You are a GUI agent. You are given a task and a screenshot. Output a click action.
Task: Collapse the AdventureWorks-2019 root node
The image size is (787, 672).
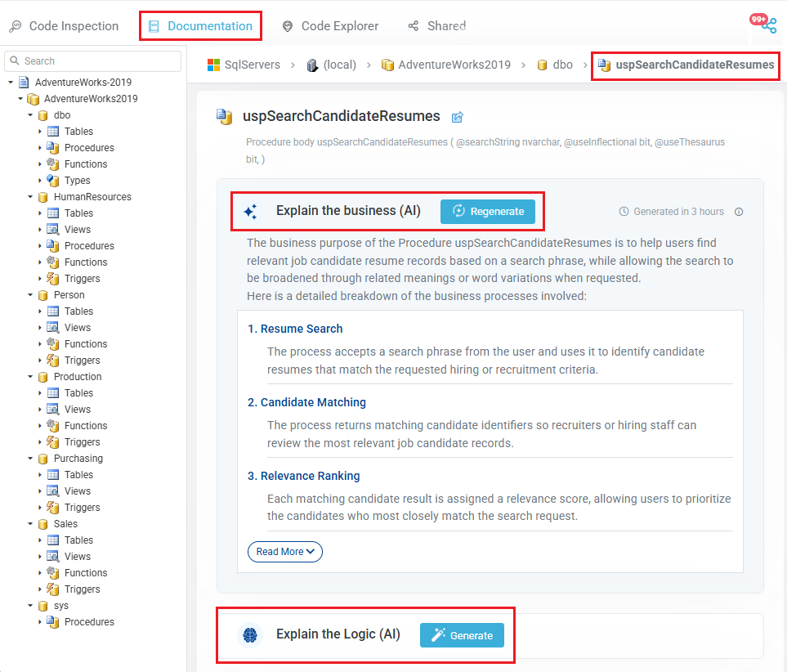11,82
